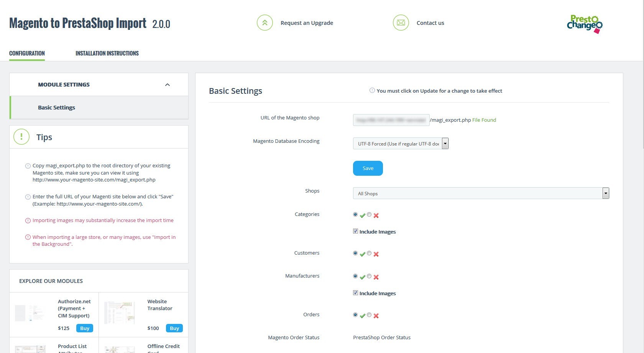Open the Magento Database Encoding dropdown

(401, 144)
